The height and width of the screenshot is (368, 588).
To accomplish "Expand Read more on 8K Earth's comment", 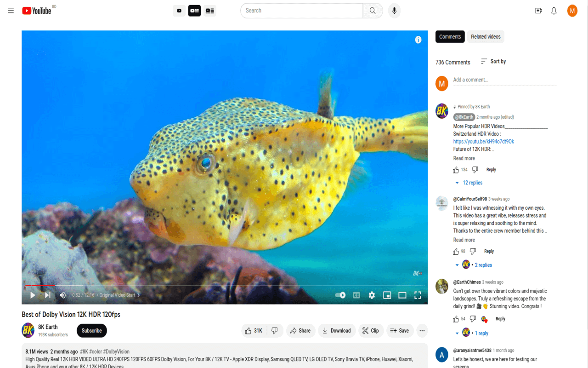I will coord(464,158).
